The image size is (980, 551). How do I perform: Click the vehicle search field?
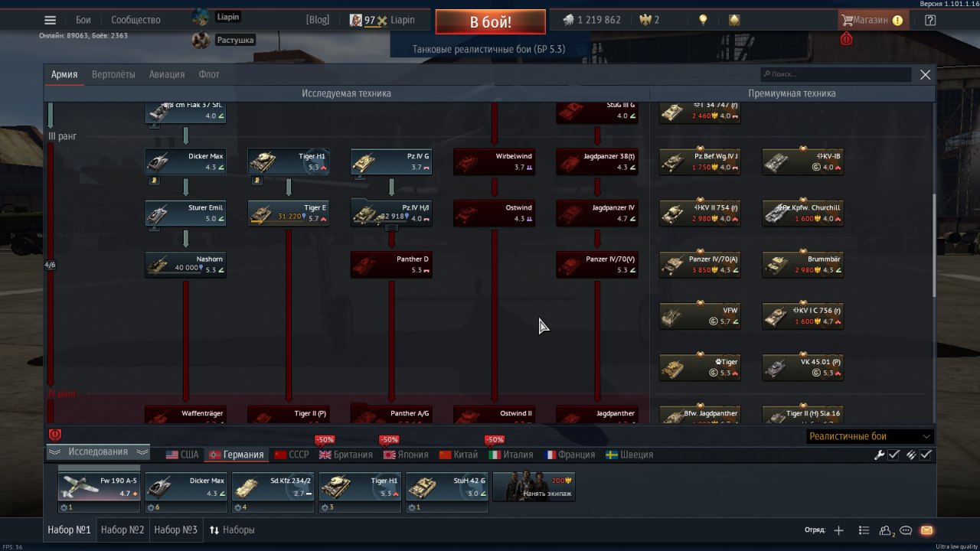pyautogui.click(x=835, y=74)
